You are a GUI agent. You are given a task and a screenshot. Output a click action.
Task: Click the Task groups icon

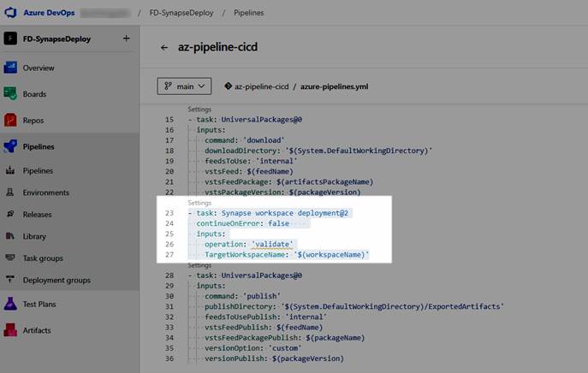point(10,258)
